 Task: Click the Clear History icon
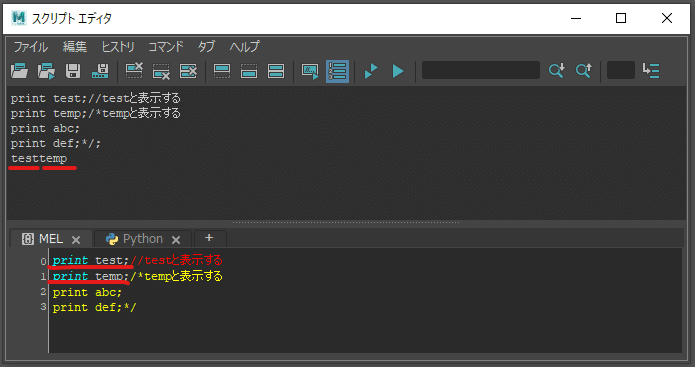[x=134, y=71]
